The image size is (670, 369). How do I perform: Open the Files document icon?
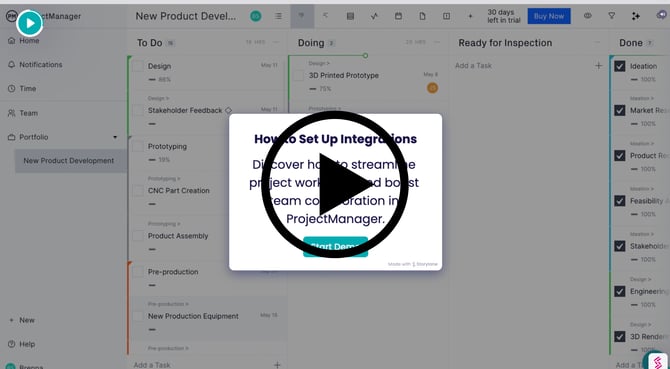pos(422,16)
